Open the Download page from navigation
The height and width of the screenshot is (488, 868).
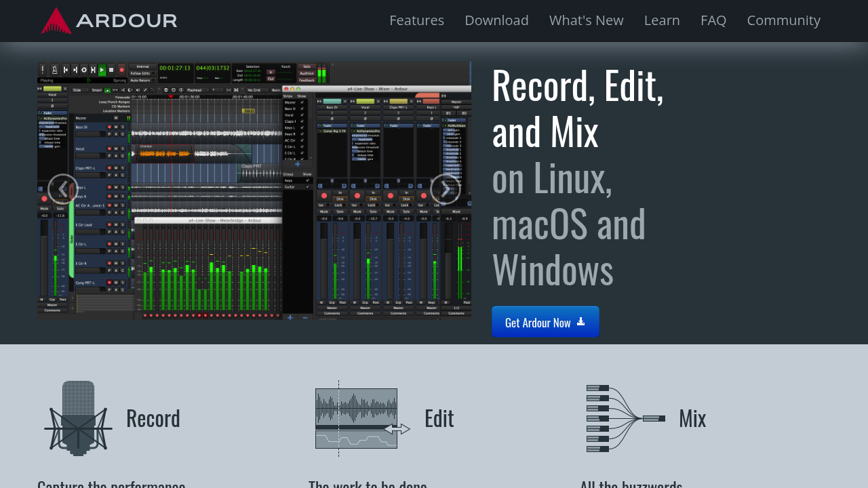[496, 20]
